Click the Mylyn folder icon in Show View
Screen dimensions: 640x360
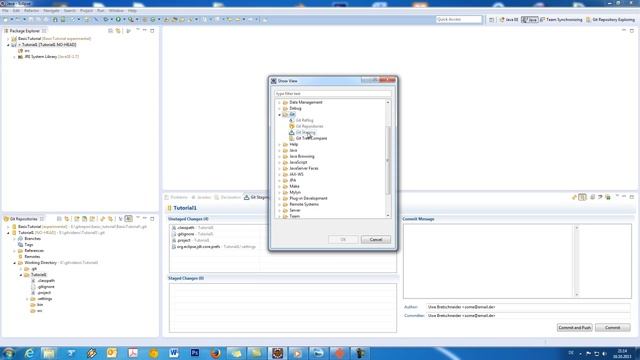pos(285,192)
